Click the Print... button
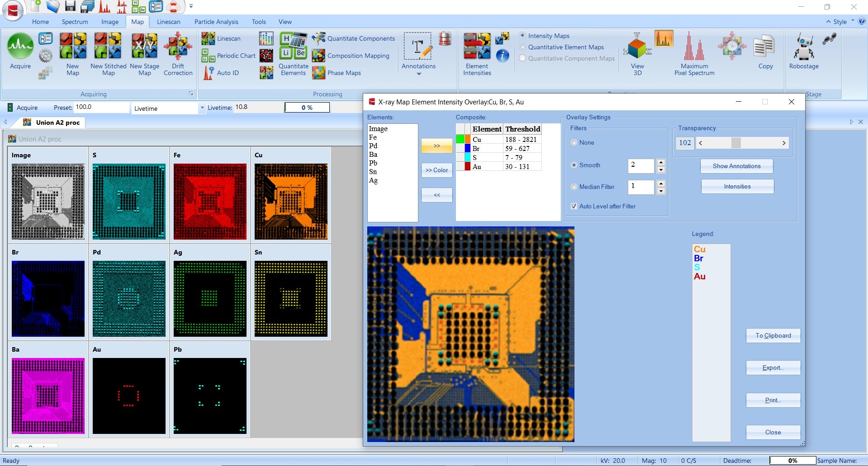 click(773, 400)
